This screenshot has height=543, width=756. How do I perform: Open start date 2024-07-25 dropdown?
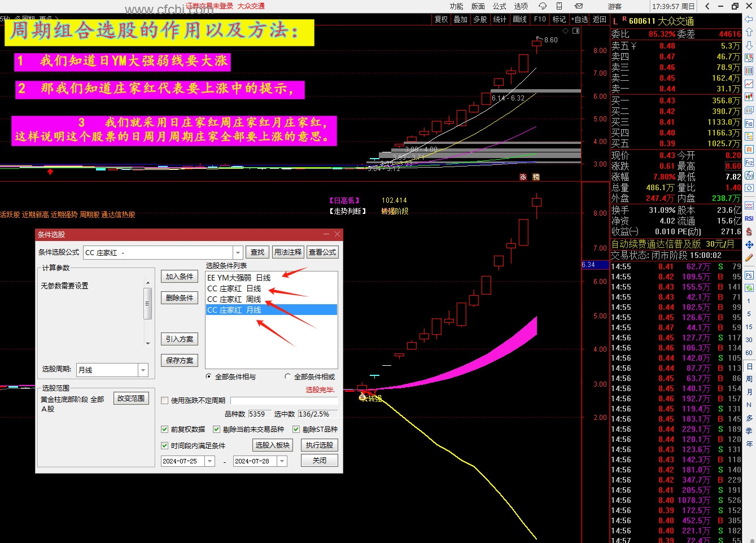point(210,461)
